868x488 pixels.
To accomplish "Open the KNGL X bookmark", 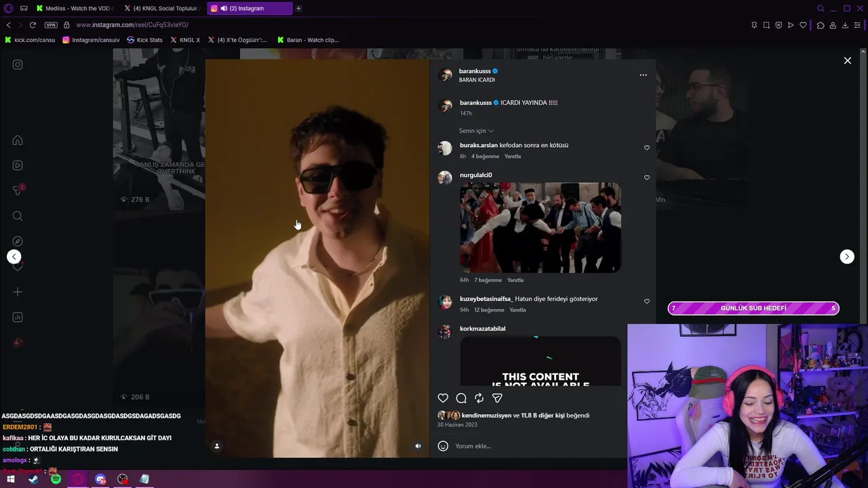I will pos(185,40).
